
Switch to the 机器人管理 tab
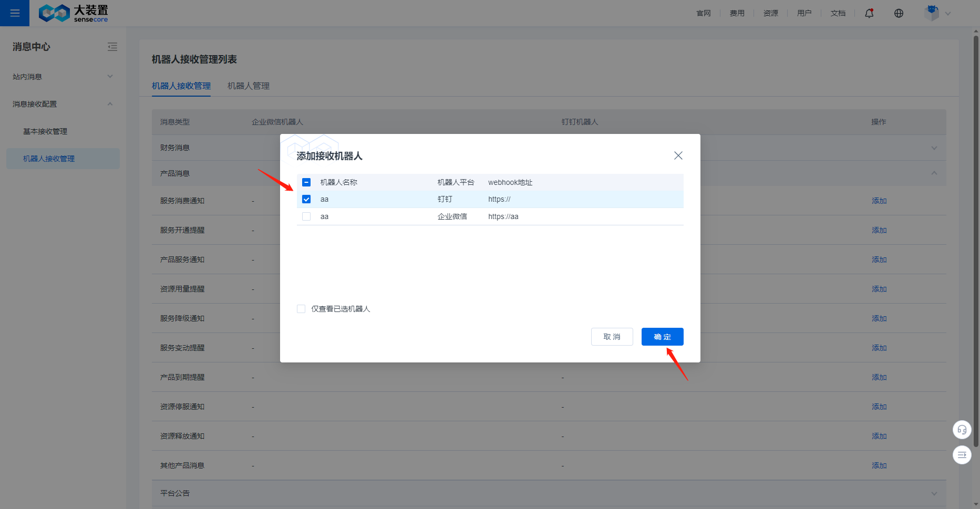point(249,86)
